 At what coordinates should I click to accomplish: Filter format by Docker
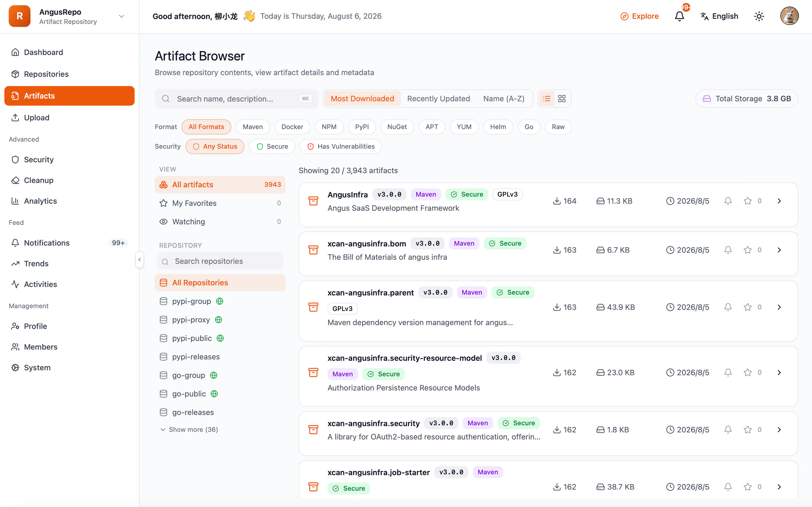pos(292,127)
